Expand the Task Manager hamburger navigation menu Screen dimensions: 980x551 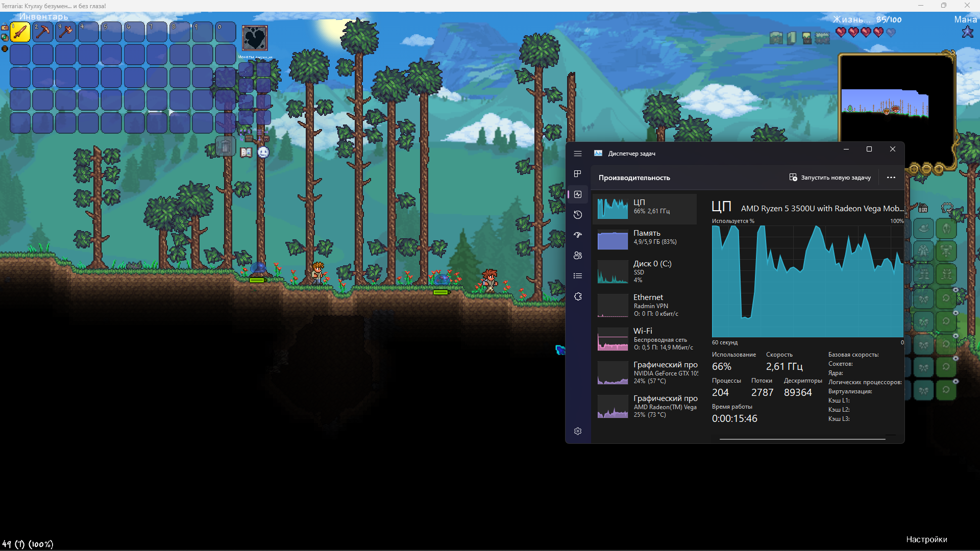pos(578,154)
